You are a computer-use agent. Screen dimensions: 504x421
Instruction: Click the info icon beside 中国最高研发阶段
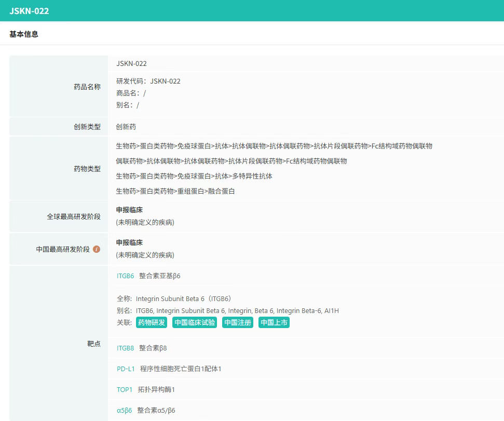(x=97, y=249)
